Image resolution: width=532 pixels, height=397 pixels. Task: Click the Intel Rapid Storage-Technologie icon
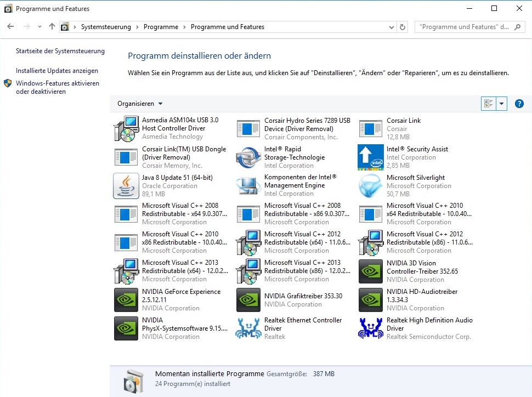pos(248,157)
